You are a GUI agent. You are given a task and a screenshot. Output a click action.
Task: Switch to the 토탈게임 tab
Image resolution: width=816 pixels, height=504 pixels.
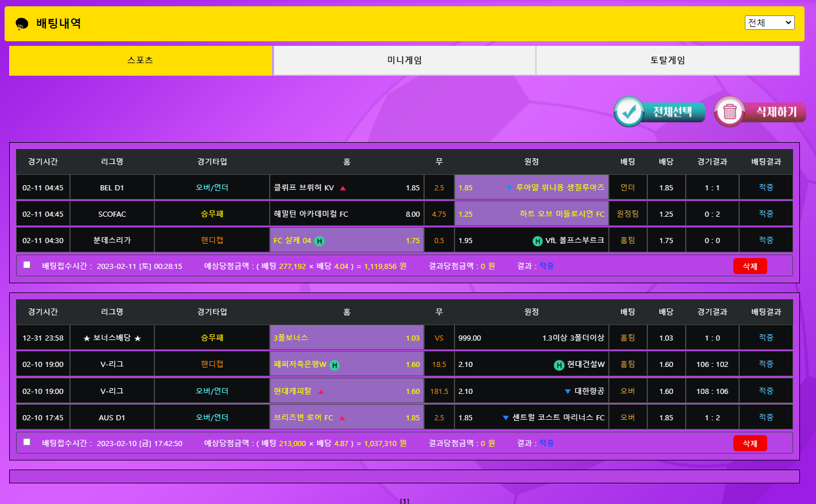tap(667, 60)
